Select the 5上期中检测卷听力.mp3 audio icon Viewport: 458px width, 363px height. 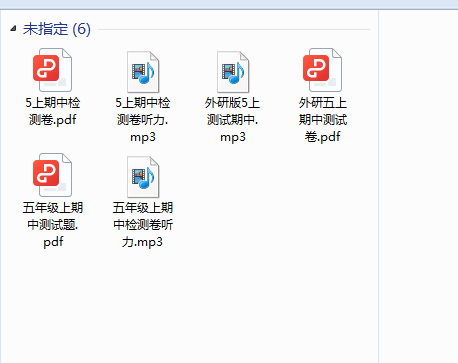pos(143,72)
